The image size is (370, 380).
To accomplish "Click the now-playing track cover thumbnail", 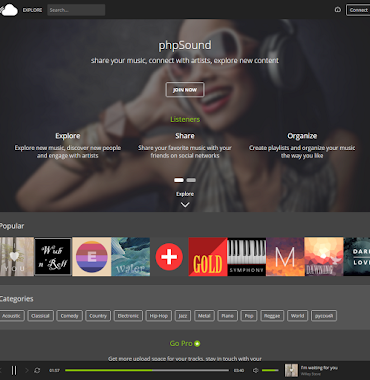I will [291, 370].
